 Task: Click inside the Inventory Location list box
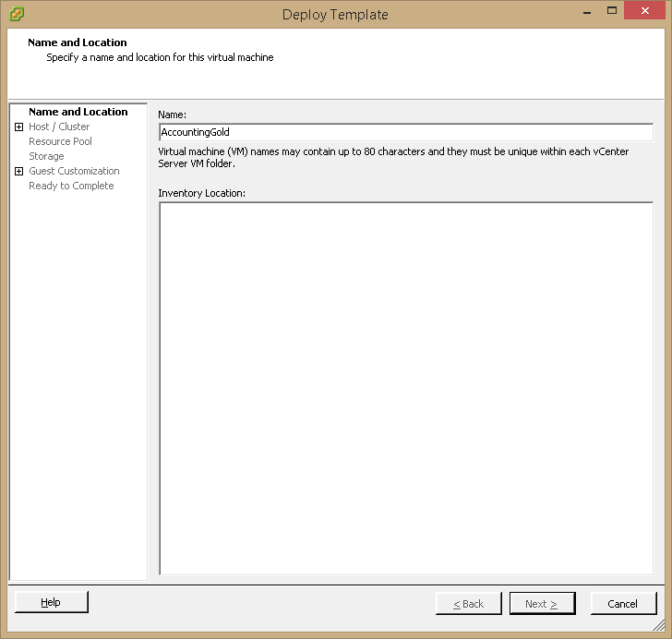pyautogui.click(x=405, y=388)
